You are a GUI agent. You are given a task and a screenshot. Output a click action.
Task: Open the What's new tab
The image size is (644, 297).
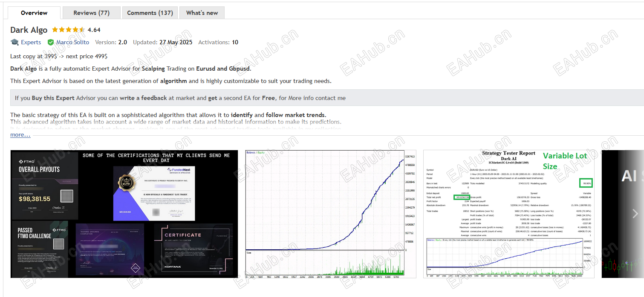[x=202, y=13]
